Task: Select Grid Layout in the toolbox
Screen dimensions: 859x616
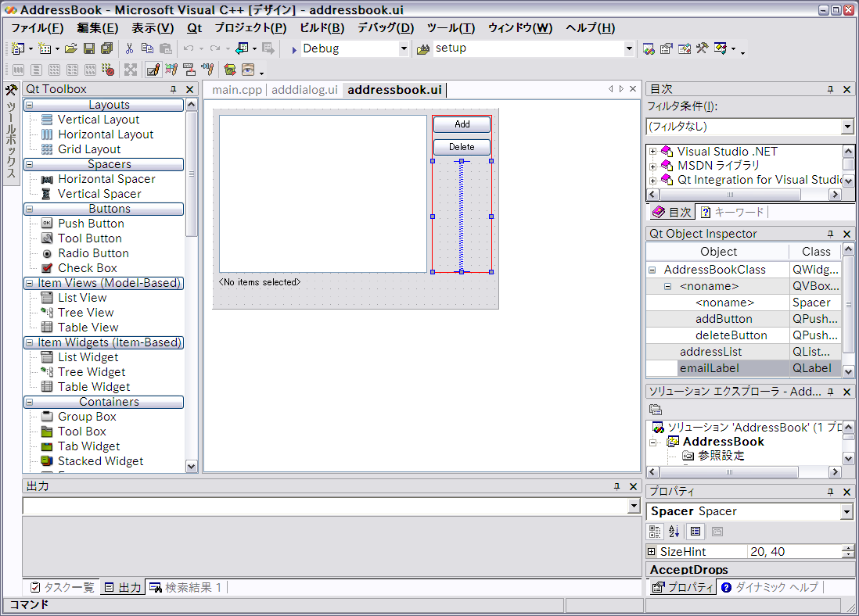Action: pos(89,149)
